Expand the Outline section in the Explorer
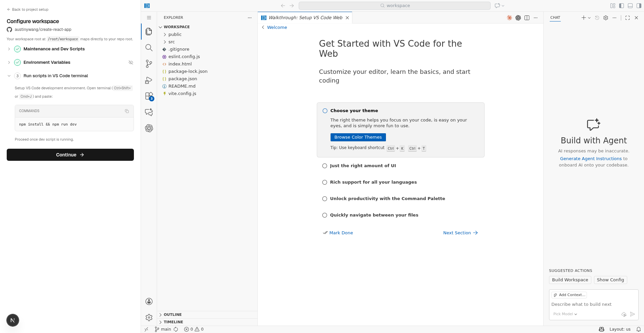This screenshot has height=333, width=644. (173, 315)
